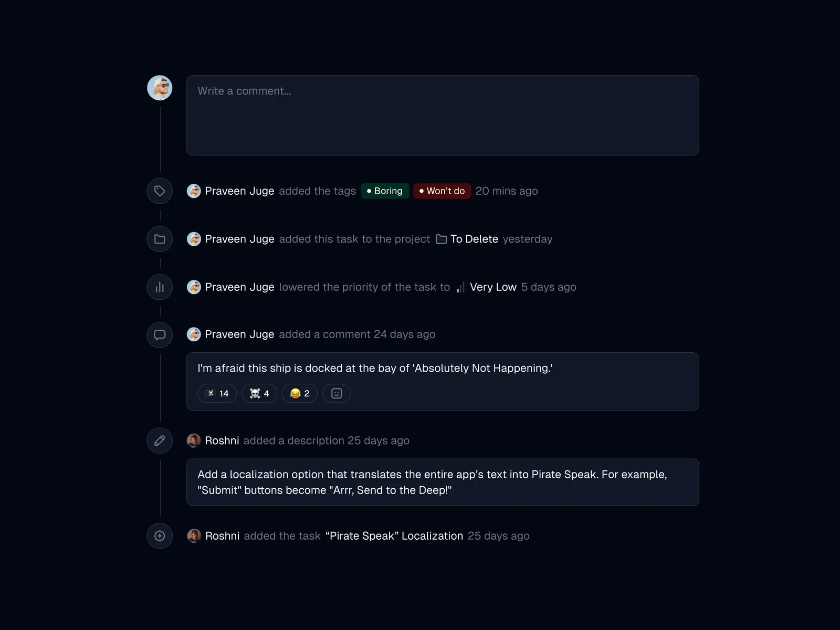Image resolution: width=840 pixels, height=630 pixels.
Task: Click the Boring tag
Action: pos(385,191)
